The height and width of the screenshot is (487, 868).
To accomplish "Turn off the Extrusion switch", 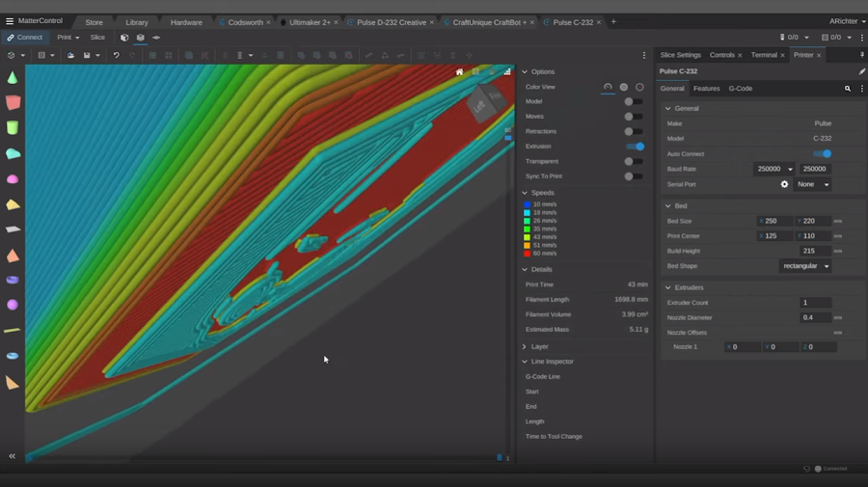I will click(635, 147).
